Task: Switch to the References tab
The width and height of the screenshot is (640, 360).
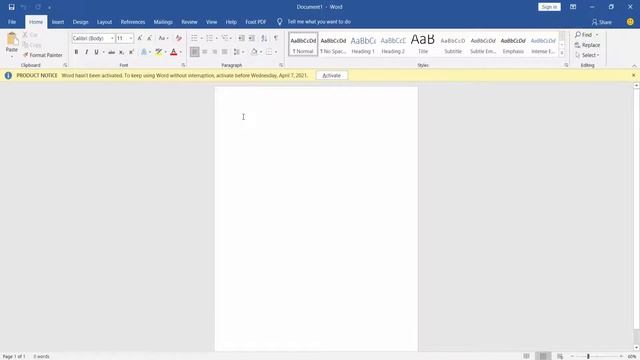Action: tap(133, 22)
